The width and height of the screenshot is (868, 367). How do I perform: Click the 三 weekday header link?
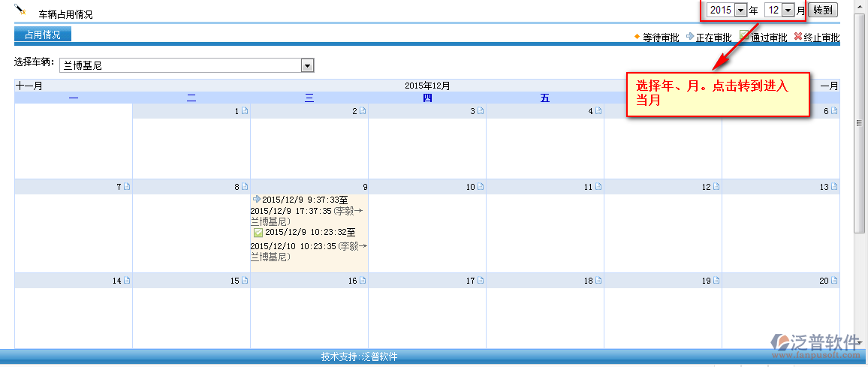[309, 98]
